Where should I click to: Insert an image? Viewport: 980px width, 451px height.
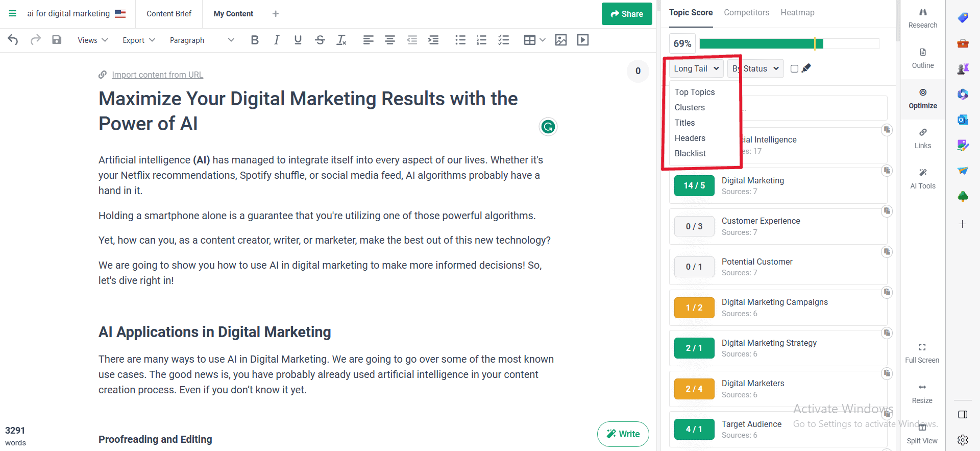click(x=561, y=40)
